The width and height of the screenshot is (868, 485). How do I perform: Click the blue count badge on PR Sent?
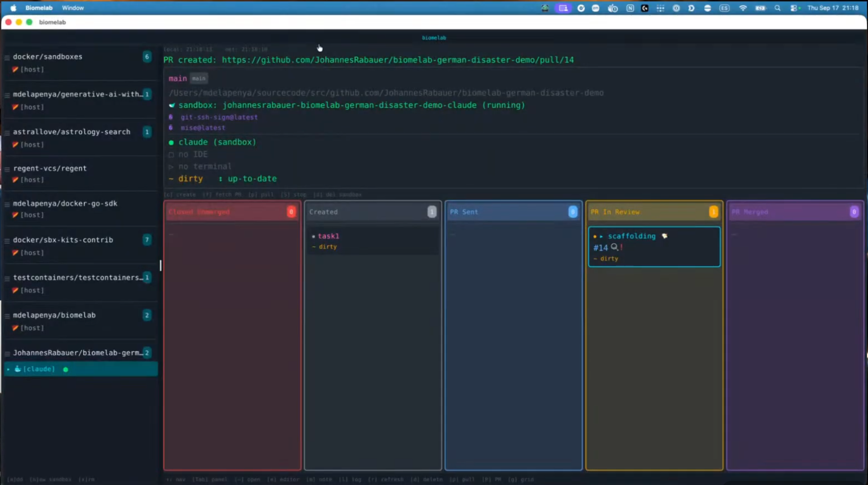pos(573,212)
